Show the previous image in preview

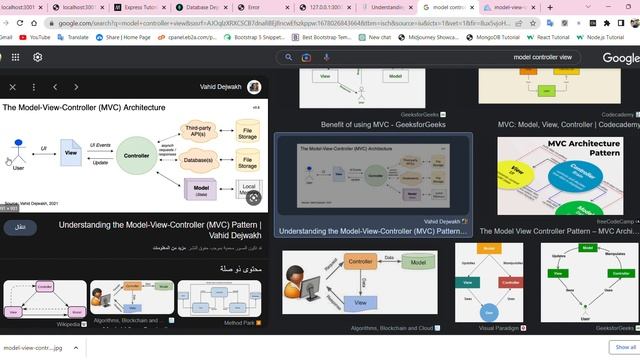[x=55, y=87]
